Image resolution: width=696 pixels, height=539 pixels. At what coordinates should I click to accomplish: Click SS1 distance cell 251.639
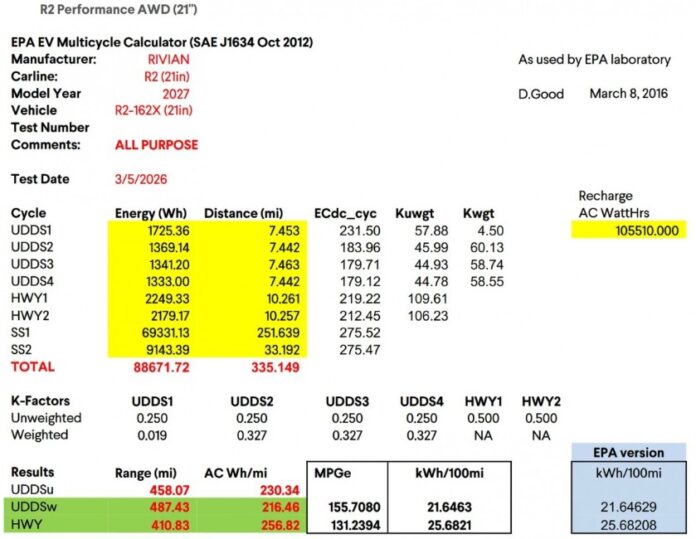point(278,333)
